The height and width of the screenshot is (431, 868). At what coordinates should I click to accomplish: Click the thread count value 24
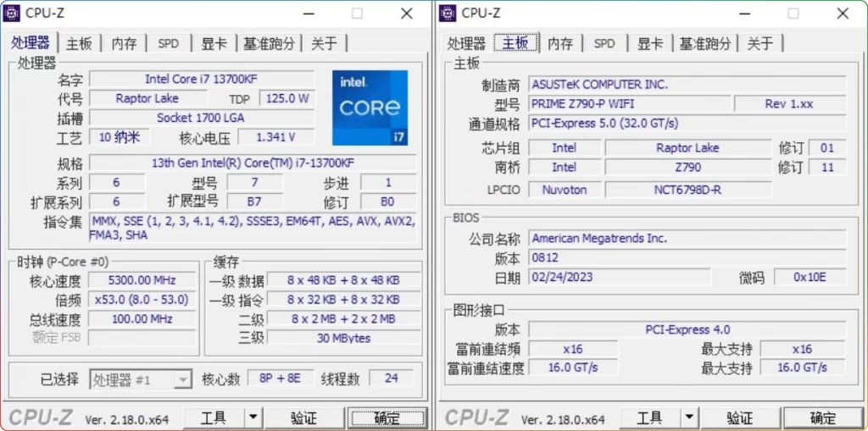click(x=392, y=379)
